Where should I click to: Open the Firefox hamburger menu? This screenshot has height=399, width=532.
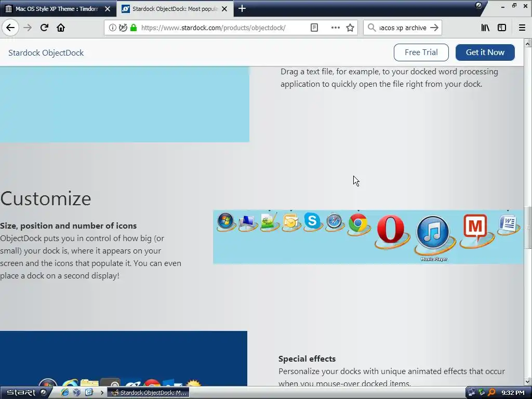tap(522, 28)
